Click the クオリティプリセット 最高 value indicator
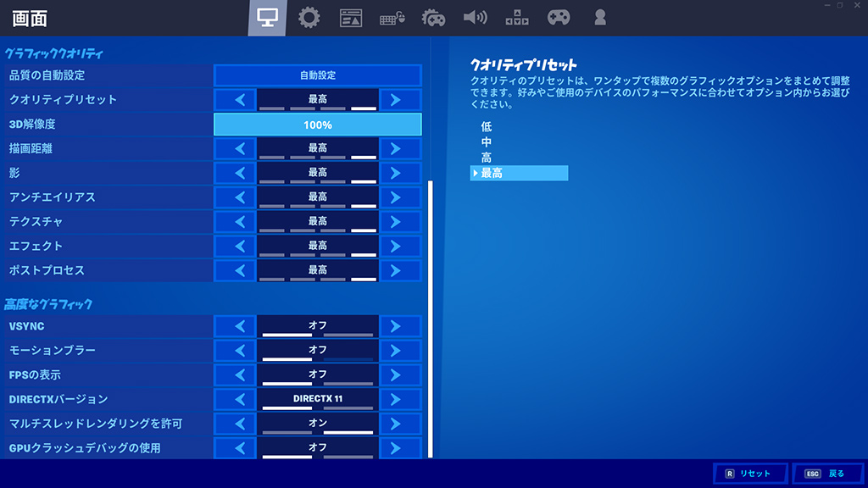This screenshot has height=488, width=868. tap(318, 100)
